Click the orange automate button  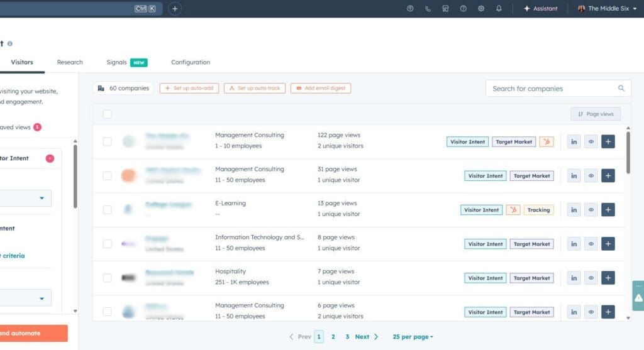33,333
